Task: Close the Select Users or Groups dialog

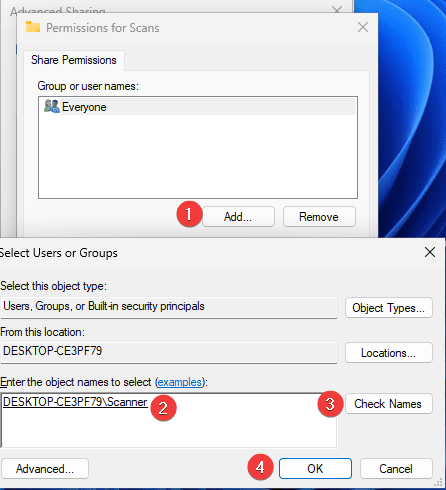Action: coord(430,252)
